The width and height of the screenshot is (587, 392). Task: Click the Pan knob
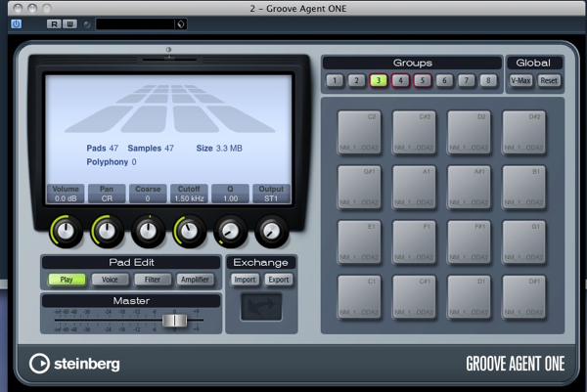click(x=107, y=231)
